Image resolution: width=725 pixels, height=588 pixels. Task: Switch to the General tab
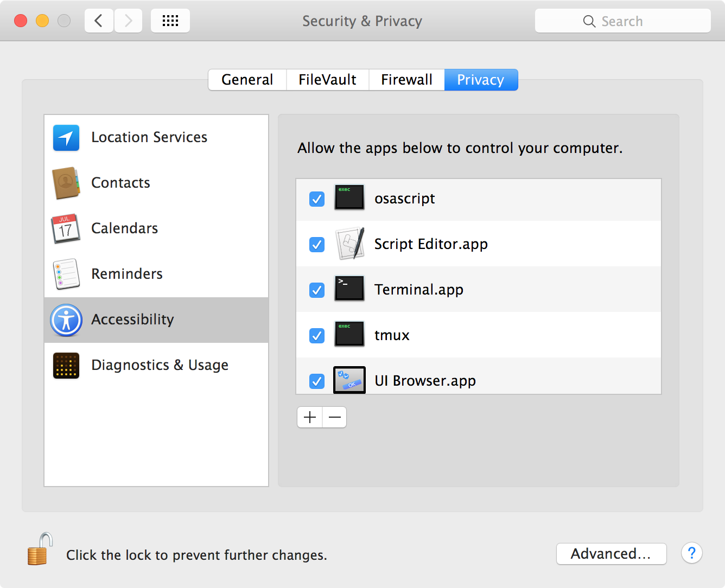247,80
